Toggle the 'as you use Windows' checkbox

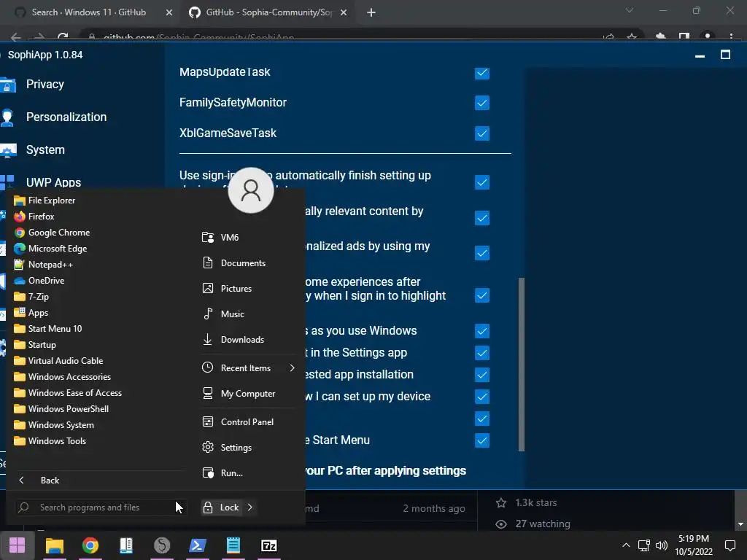[482, 331]
